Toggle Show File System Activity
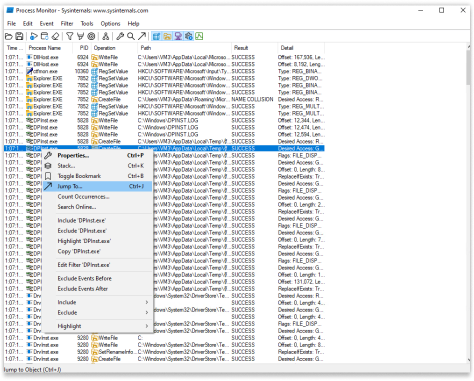 click(167, 36)
